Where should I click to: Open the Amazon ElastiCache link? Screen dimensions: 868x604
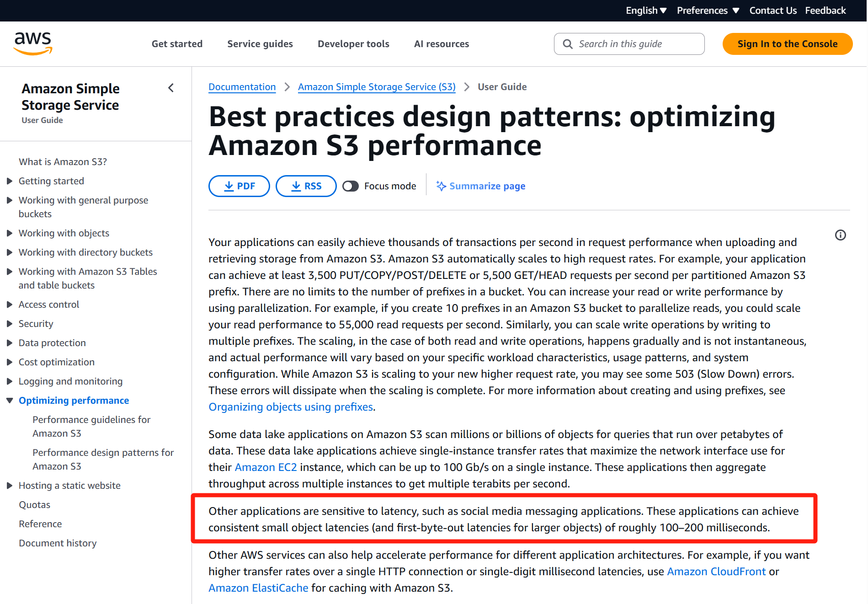pyautogui.click(x=258, y=588)
